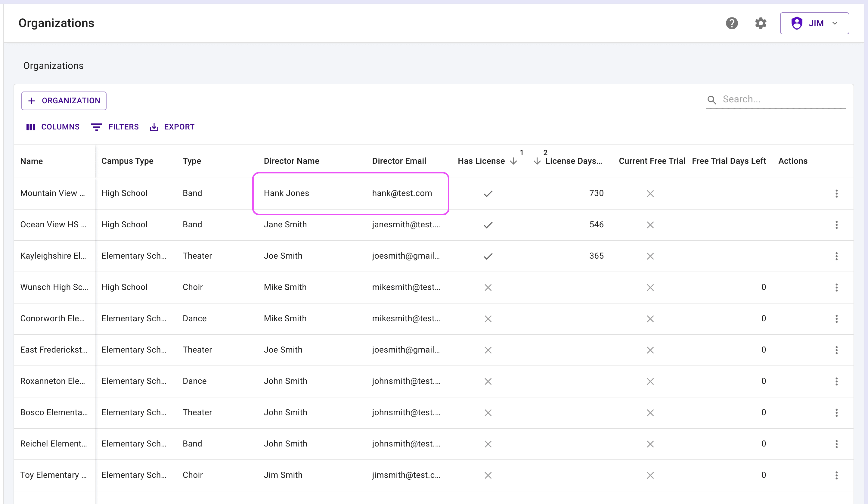Click the settings gear icon
Image resolution: width=868 pixels, height=504 pixels.
760,23
